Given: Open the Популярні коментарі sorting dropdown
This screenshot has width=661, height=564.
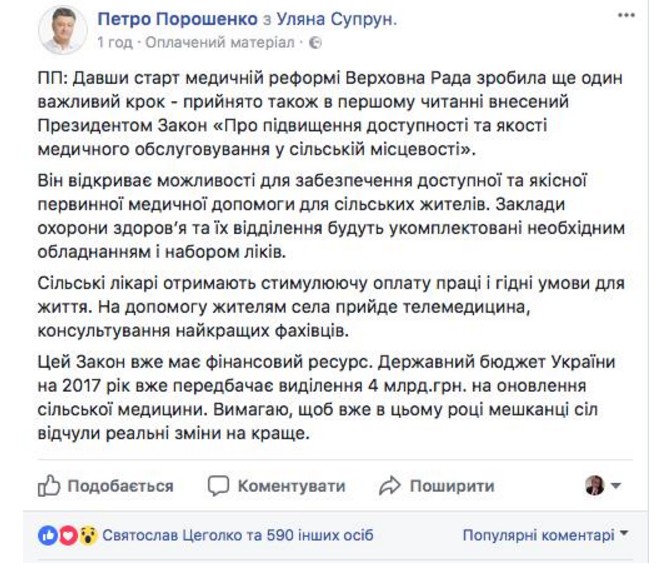Looking at the screenshot, I should pos(545,535).
